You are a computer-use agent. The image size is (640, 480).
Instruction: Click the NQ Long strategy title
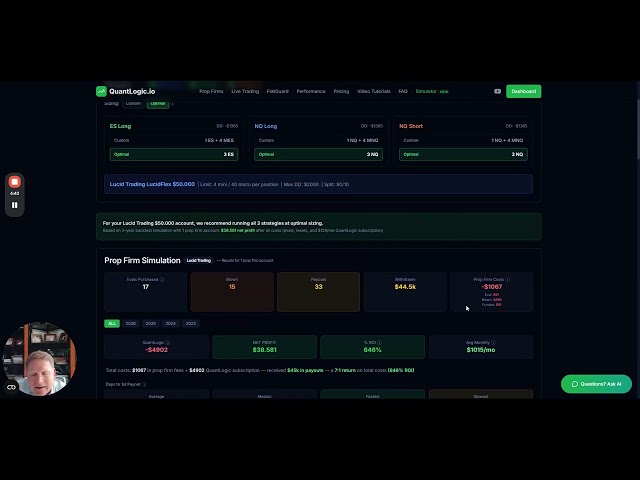(266, 126)
